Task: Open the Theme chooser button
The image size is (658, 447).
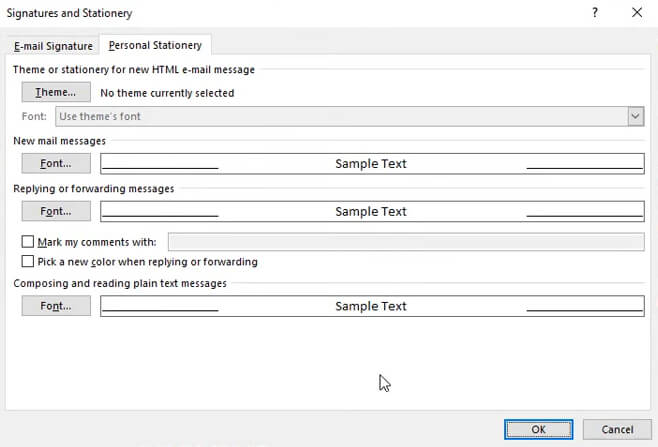Action: pyautogui.click(x=56, y=93)
